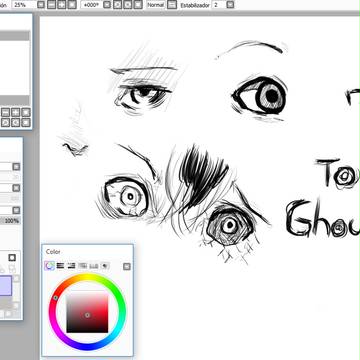Reset view rotation in the navigator panel
This screenshot has height=360, width=360.
click(26, 122)
